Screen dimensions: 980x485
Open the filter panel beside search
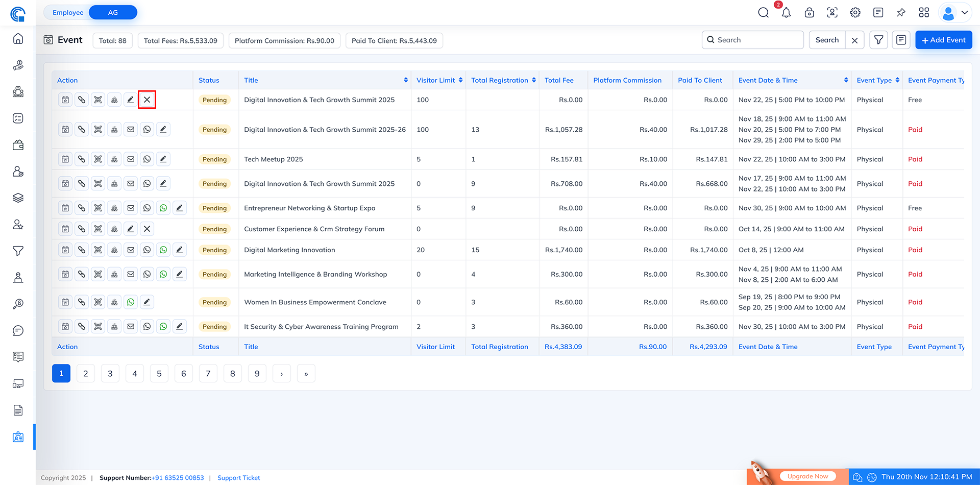click(878, 40)
